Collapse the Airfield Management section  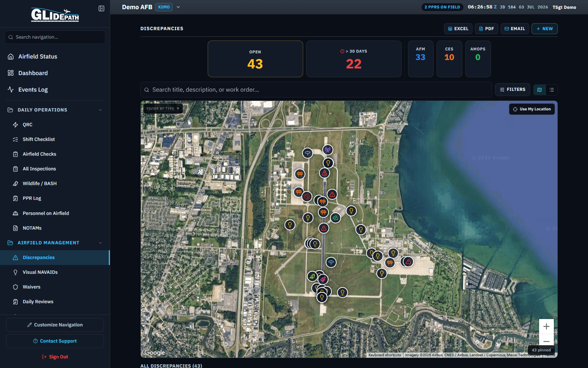click(55, 243)
